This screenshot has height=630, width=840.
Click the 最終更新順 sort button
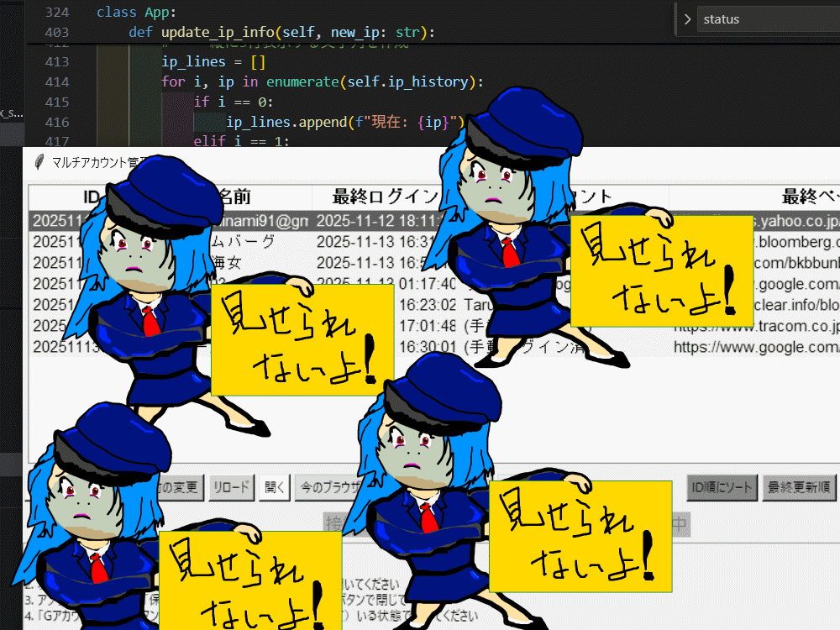point(799,487)
